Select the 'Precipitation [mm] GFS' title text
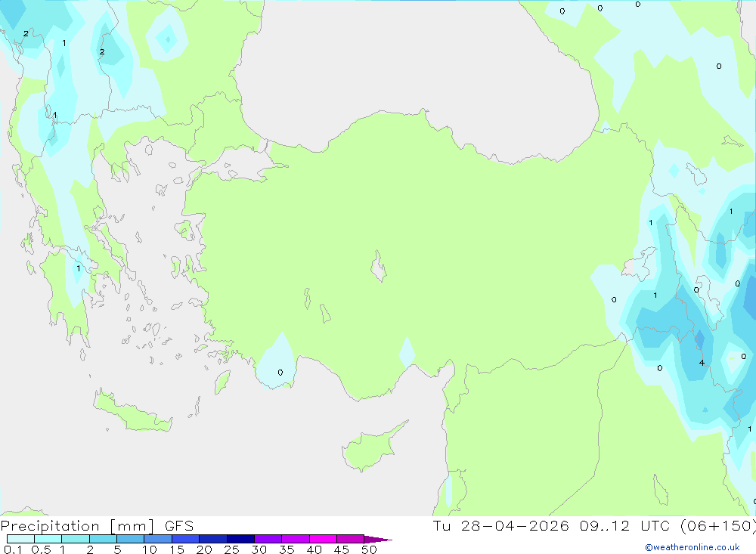Viewport: 756px width, 554px height. (x=97, y=526)
